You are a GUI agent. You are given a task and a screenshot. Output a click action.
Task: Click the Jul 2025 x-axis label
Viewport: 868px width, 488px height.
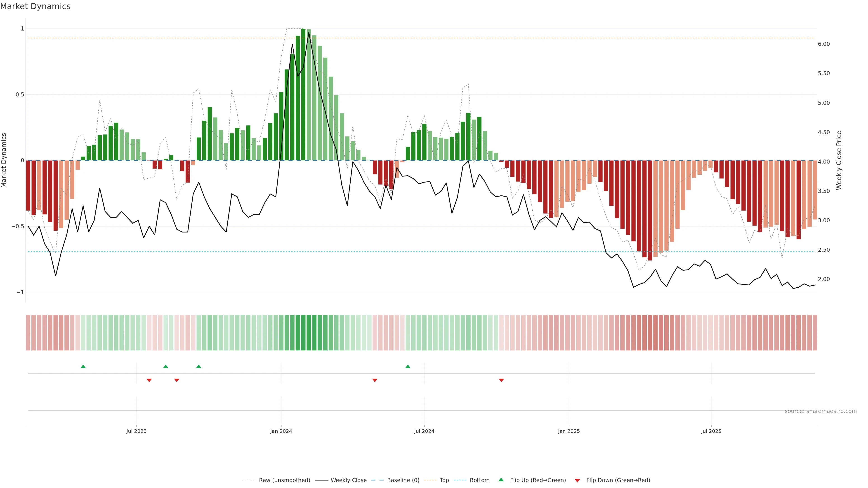[x=711, y=431]
